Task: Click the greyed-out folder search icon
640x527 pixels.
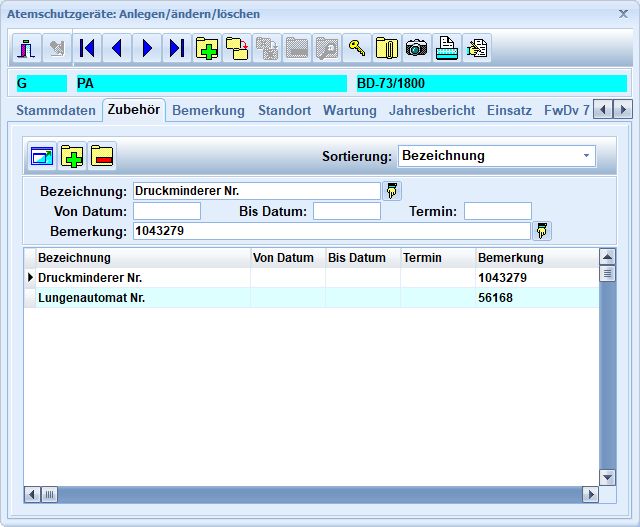Action: tap(327, 49)
